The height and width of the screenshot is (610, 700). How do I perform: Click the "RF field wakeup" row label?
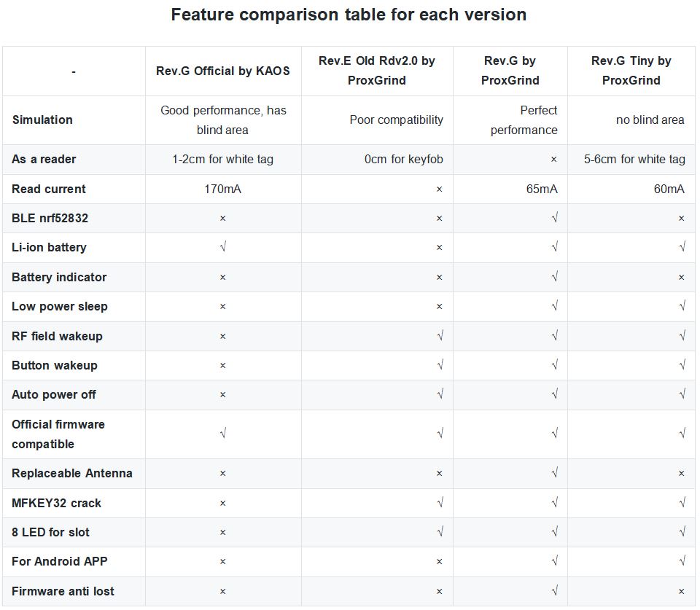tap(57, 336)
